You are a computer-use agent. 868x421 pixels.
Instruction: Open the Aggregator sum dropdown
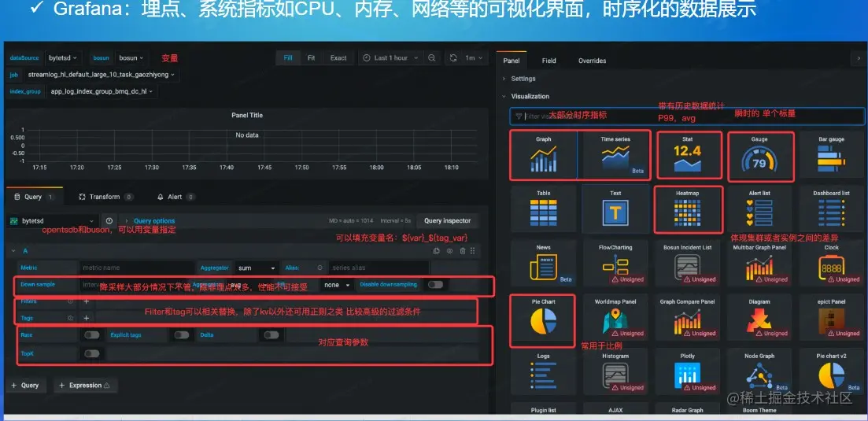[x=257, y=268]
